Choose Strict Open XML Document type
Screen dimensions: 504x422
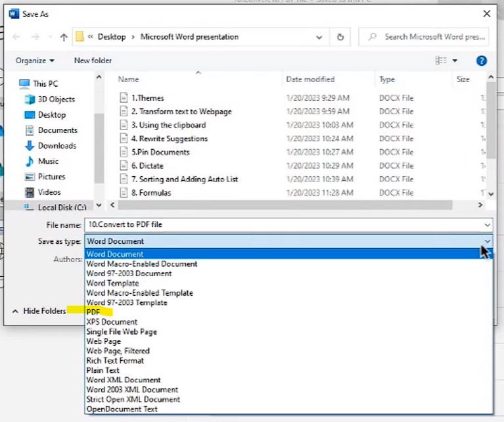pyautogui.click(x=288, y=399)
